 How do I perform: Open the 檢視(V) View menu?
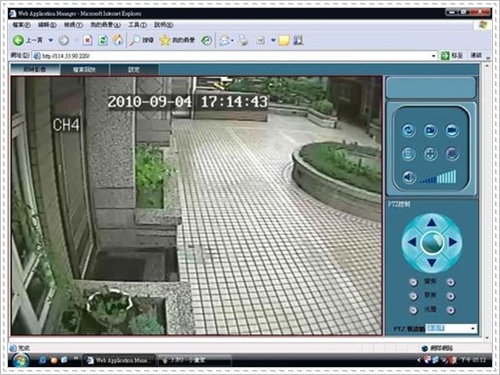pos(73,25)
